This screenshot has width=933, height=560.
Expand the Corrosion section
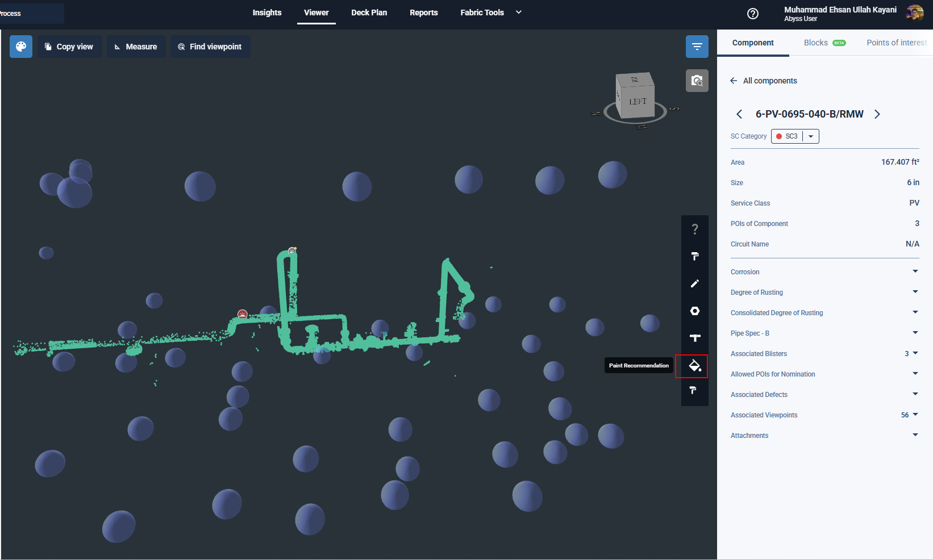click(915, 271)
